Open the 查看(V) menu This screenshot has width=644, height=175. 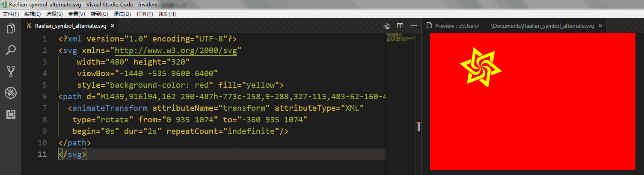tap(77, 14)
